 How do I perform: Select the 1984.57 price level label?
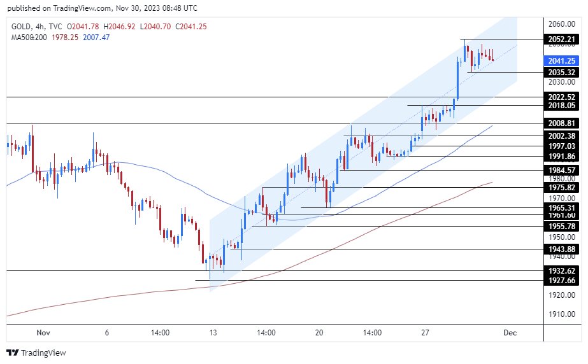tap(561, 170)
